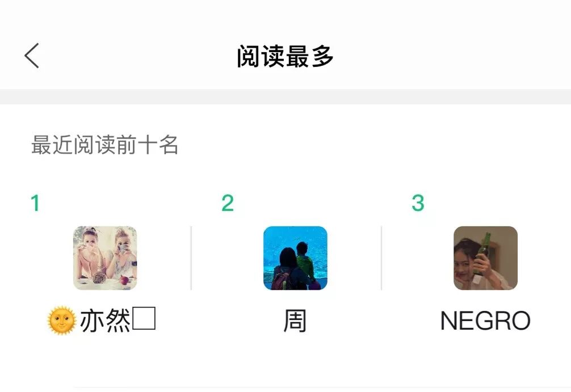Select rank number 1 badge
This screenshot has height=392, width=571.
pos(35,203)
